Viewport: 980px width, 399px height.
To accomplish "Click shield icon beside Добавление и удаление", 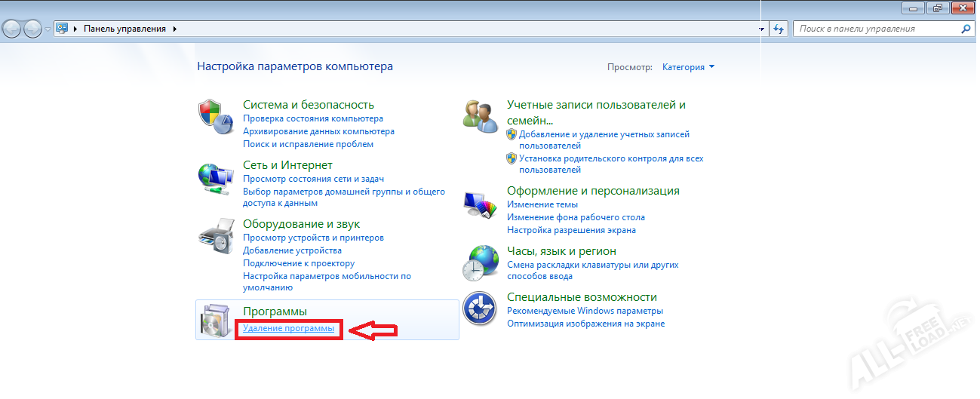I will [512, 134].
